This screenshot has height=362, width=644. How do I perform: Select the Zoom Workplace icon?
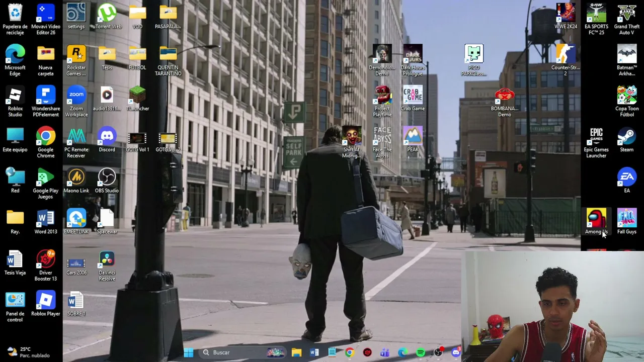[x=76, y=102]
